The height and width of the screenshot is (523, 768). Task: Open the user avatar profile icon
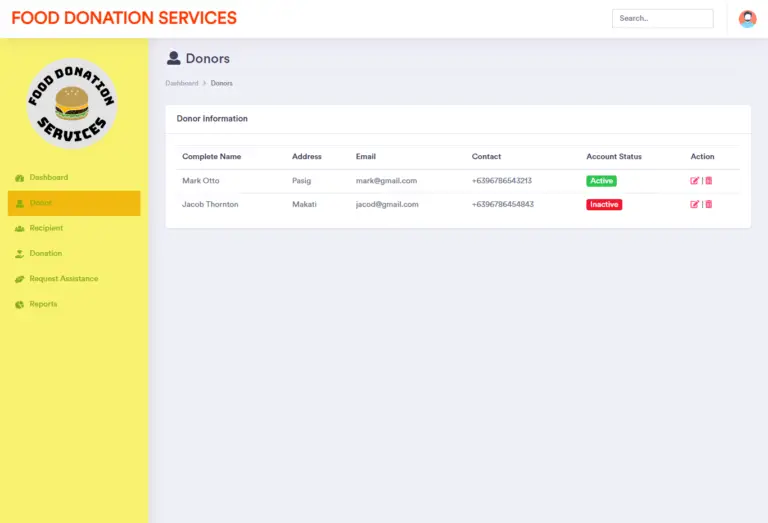pos(747,19)
